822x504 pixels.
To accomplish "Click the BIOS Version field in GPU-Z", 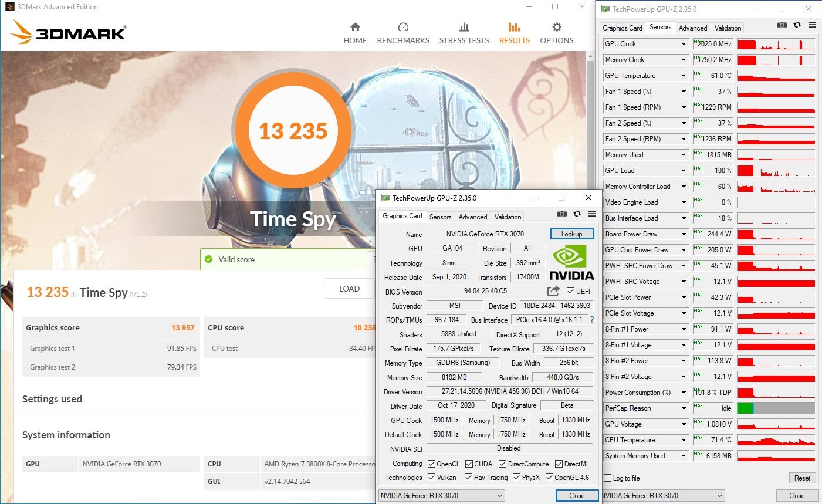I will point(485,291).
